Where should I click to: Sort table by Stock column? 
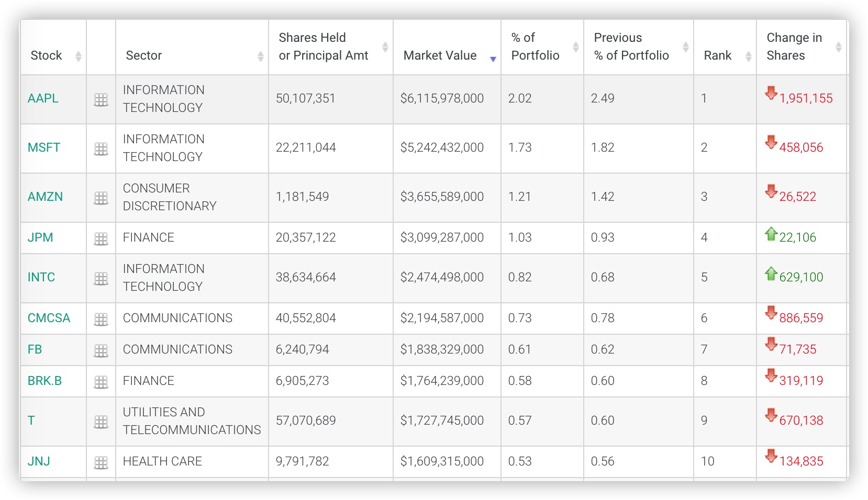coord(46,55)
